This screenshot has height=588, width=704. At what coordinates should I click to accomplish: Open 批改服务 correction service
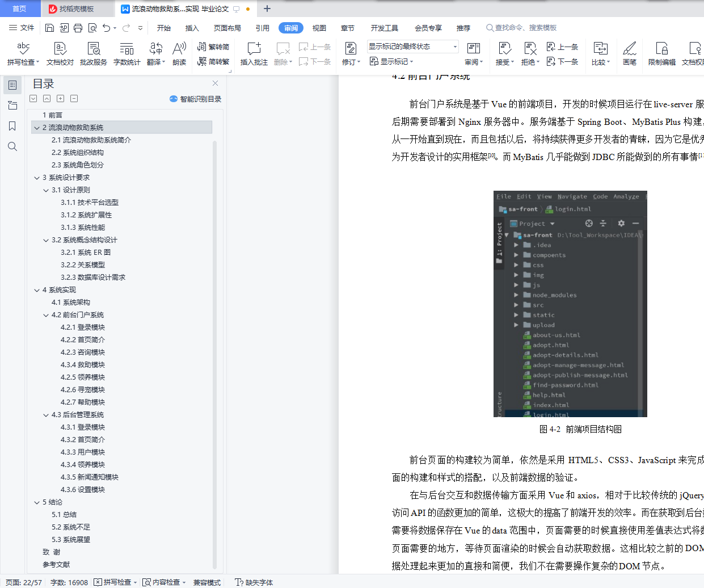[x=94, y=54]
